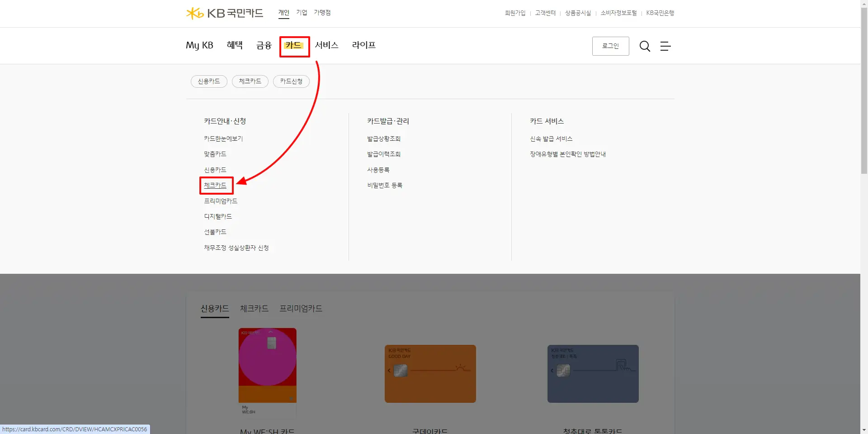Screen dimensions: 868x434
Task: Click the scrollbar up arrow
Action: point(864,4)
